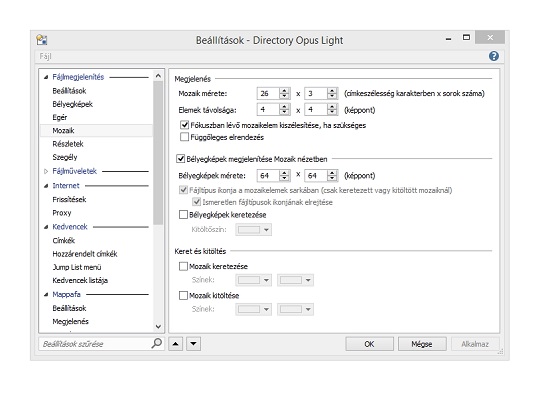The image size is (550, 405).
Task: Open second color dropdown under Mozaik keretezése
Action: 295,280
